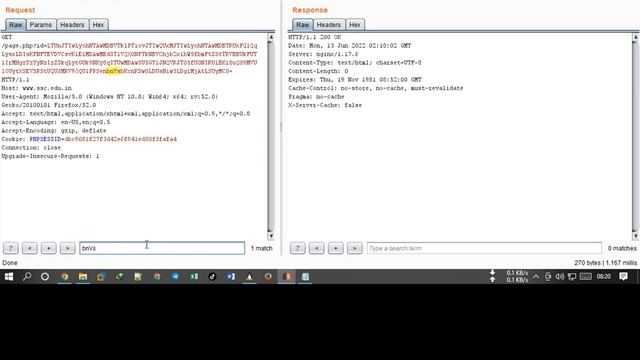Click the PHPSESSID cookie name in request
640x360 pixels.
tap(45, 139)
